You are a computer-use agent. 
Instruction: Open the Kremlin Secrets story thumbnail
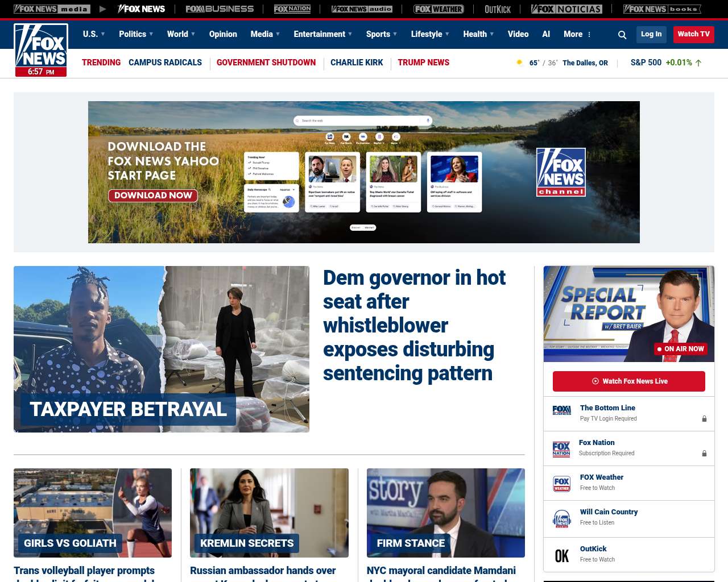[x=269, y=513]
